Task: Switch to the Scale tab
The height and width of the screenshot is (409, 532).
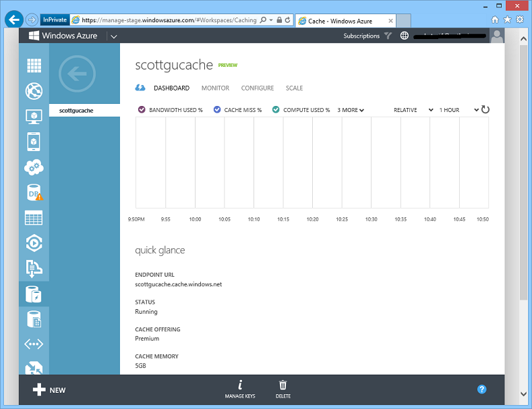Action: [x=294, y=88]
